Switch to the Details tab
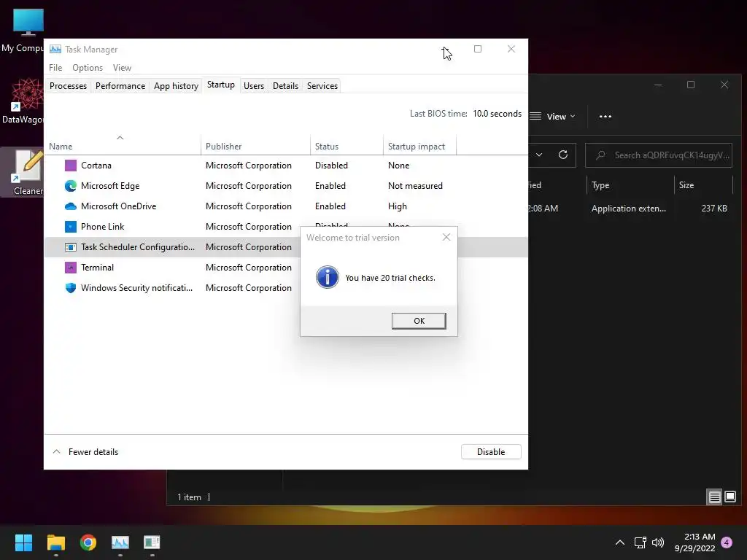 (285, 86)
